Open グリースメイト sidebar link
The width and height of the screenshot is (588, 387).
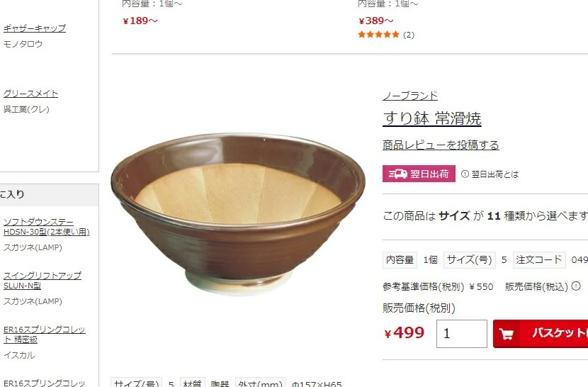tap(30, 94)
